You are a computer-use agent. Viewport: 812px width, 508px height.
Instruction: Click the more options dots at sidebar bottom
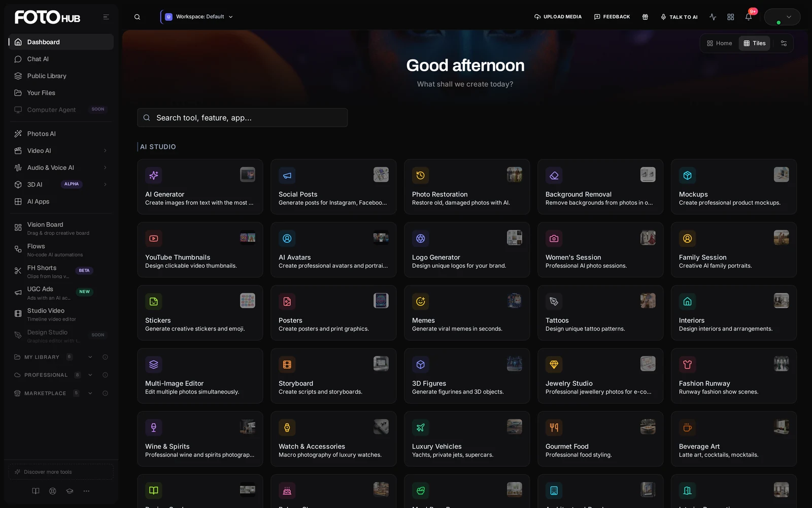click(x=86, y=491)
